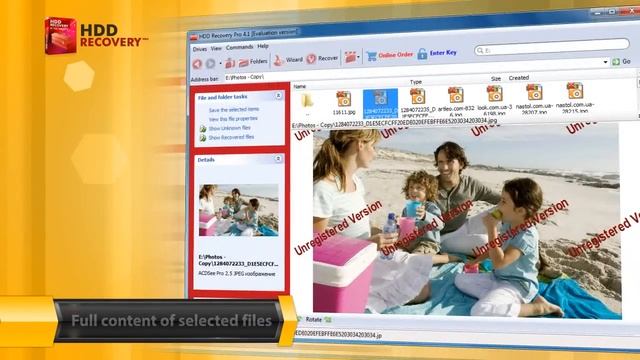Click the Back navigation arrow
640x360 pixels.
point(198,64)
